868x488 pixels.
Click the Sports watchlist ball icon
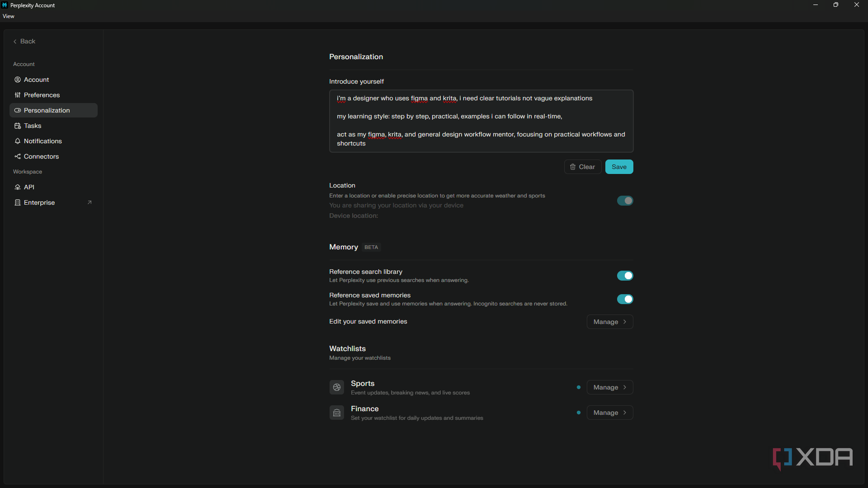tap(337, 387)
